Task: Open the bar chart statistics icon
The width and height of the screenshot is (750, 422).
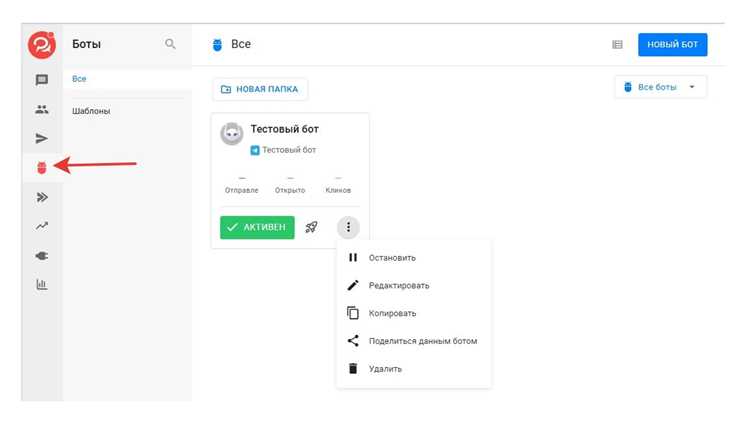Action: point(42,284)
